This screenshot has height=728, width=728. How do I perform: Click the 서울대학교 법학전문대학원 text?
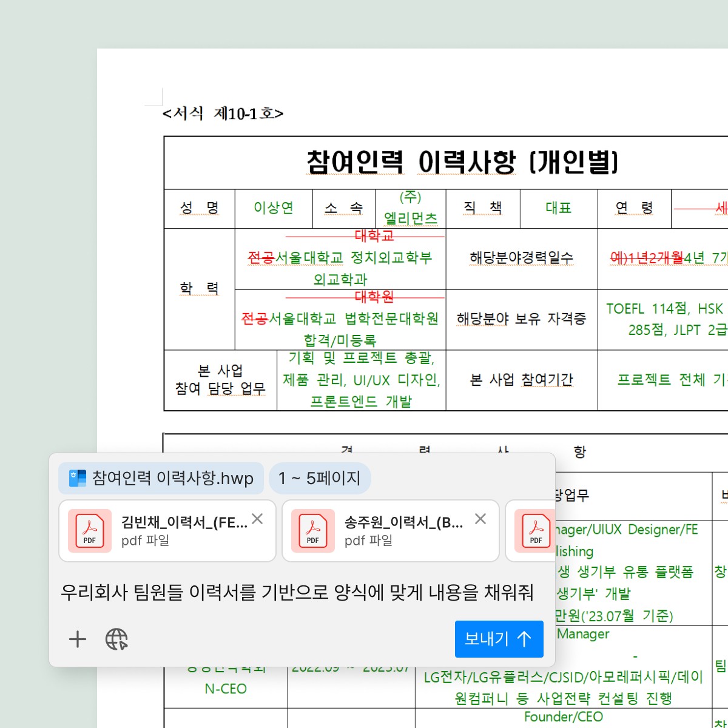[x=354, y=318]
